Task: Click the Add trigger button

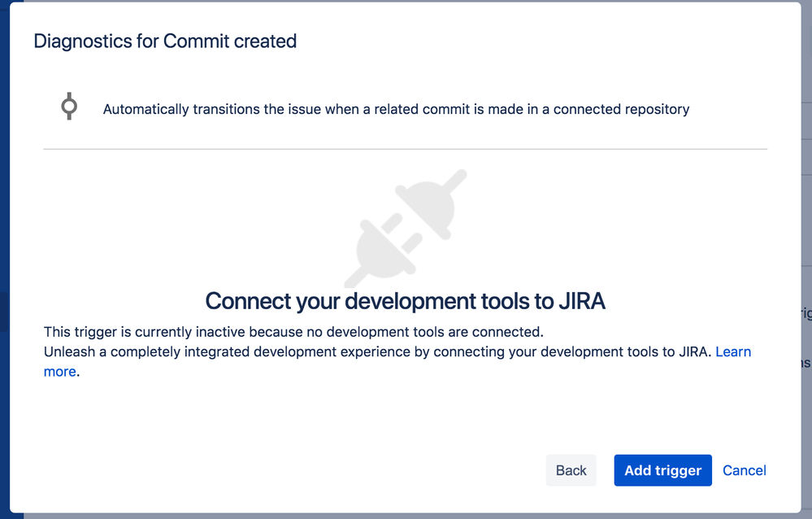Action: 662,470
